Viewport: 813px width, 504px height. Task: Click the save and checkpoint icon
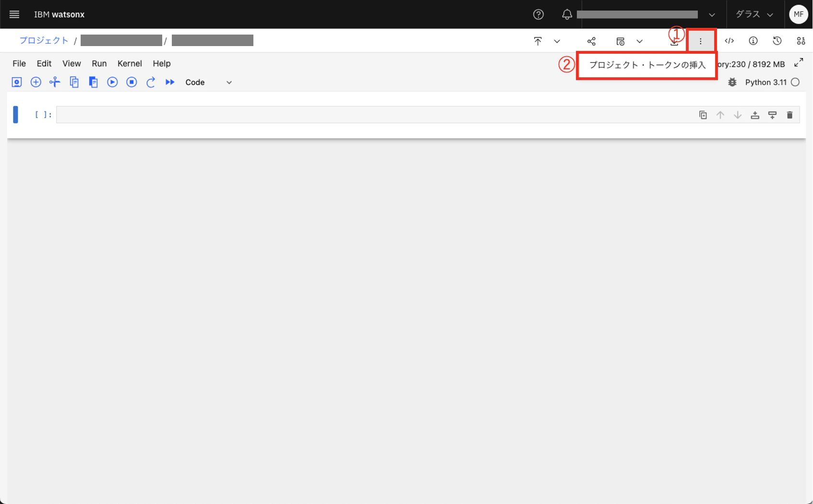(x=17, y=82)
